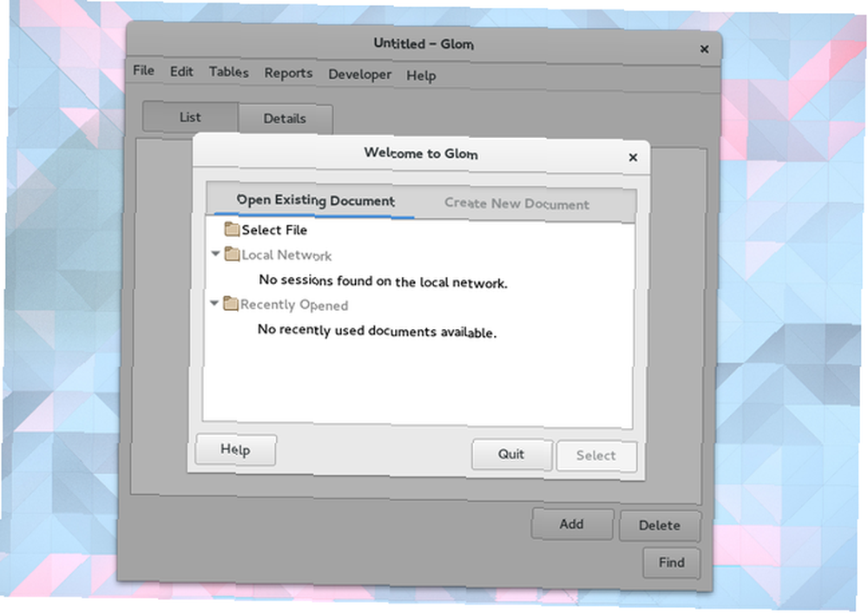Screen dimensions: 868x613
Task: Click the Help button in Welcome dialog
Action: coord(236,450)
